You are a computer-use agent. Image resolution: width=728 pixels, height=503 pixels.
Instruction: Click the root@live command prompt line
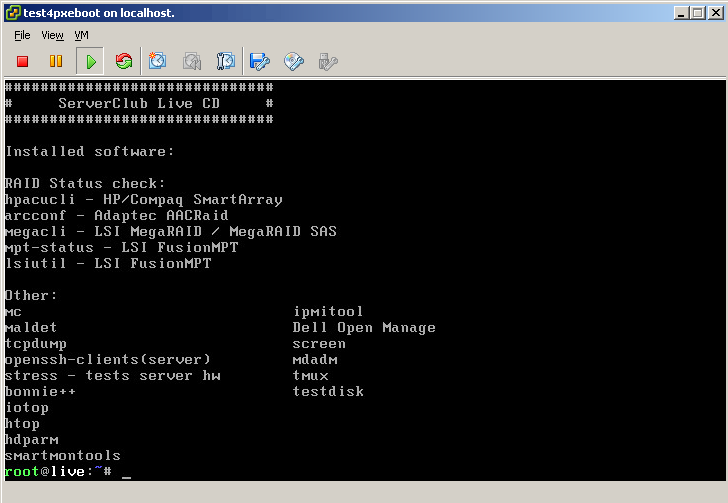pyautogui.click(x=68, y=472)
